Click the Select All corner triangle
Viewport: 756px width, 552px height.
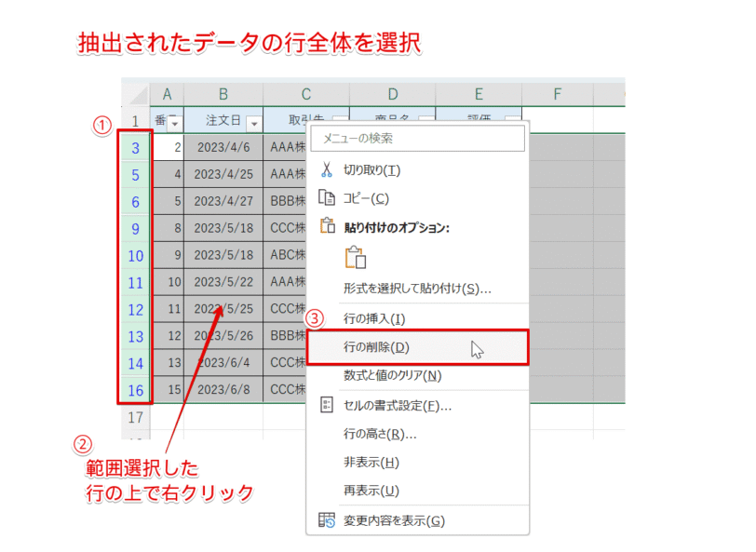[x=137, y=94]
